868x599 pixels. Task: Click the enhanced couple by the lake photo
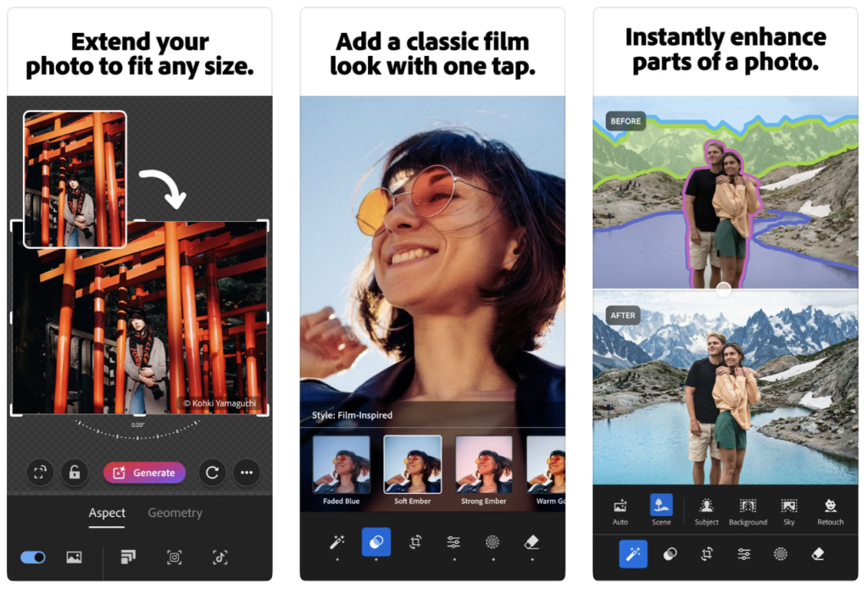tap(726, 387)
